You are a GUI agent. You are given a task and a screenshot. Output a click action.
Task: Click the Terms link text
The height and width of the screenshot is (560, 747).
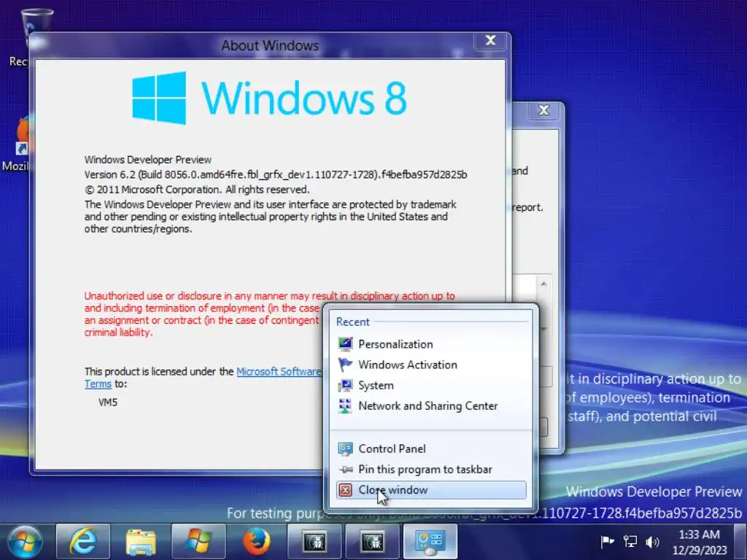click(98, 384)
